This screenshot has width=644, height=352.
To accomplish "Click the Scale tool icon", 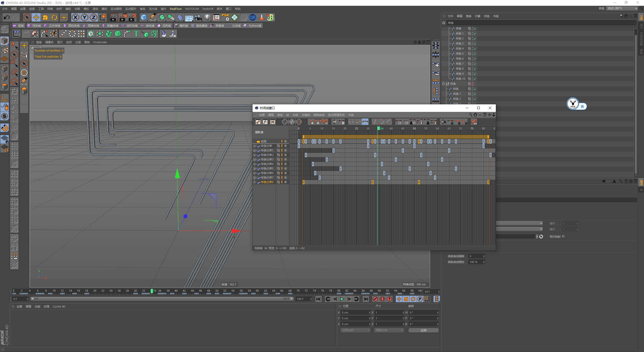I will (x=45, y=17).
